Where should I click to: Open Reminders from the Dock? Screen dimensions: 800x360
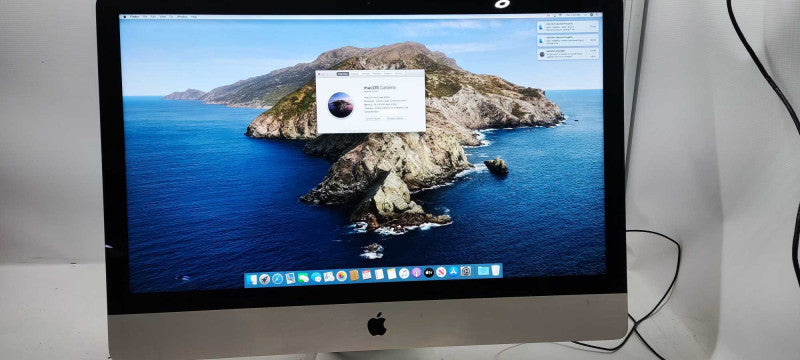379,275
